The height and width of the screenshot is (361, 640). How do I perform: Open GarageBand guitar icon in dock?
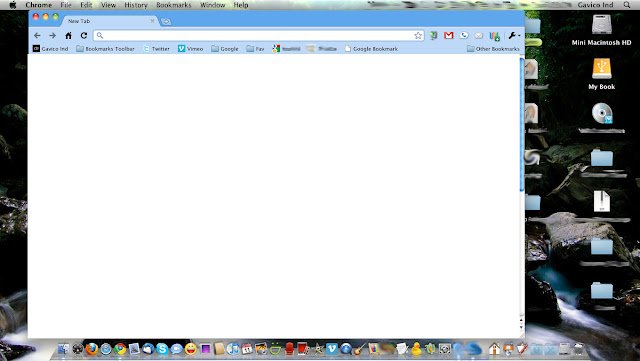coord(360,349)
